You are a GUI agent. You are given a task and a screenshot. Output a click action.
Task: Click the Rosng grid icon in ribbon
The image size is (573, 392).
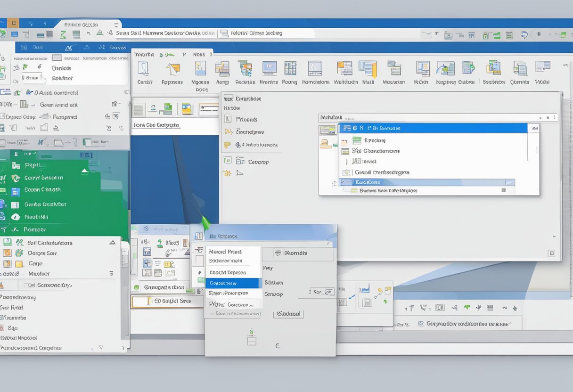tap(290, 69)
